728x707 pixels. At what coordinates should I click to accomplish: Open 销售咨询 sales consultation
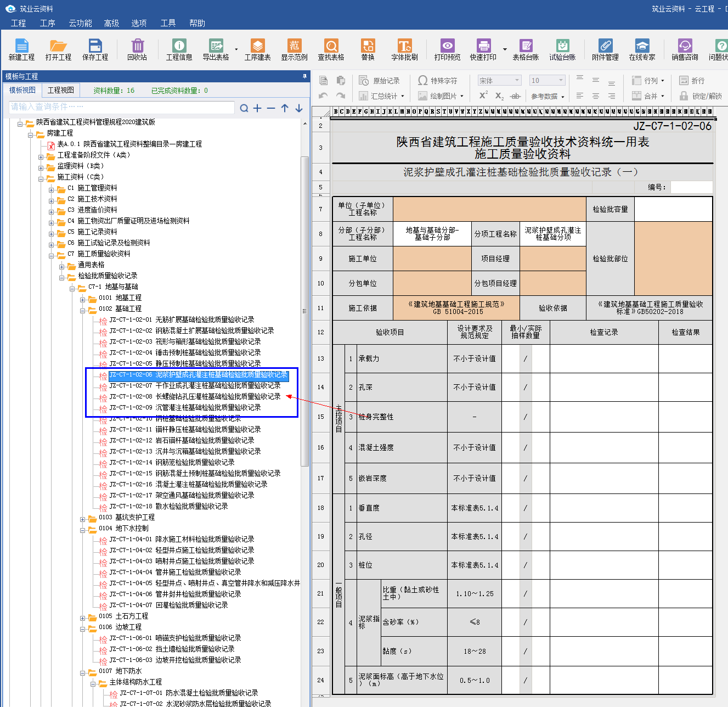685,49
